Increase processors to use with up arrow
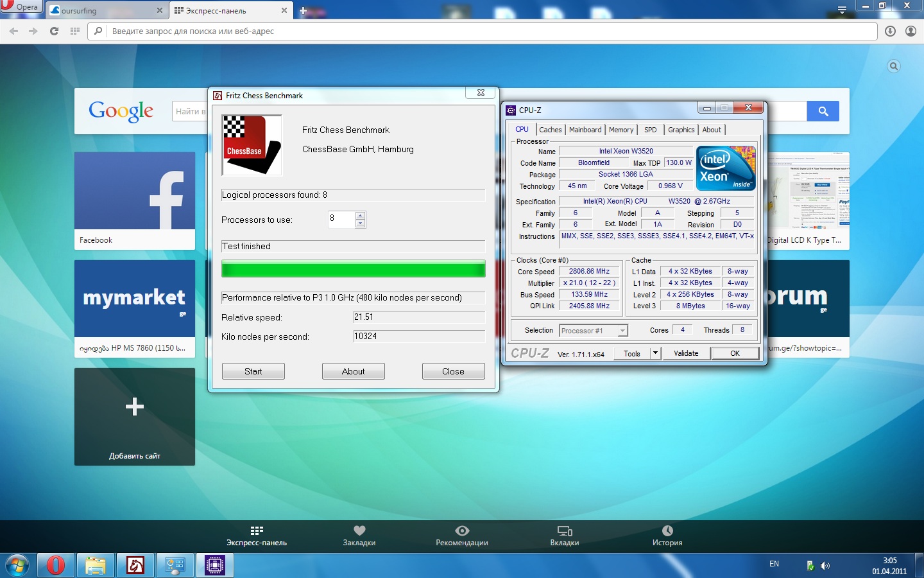The width and height of the screenshot is (924, 578). click(361, 216)
